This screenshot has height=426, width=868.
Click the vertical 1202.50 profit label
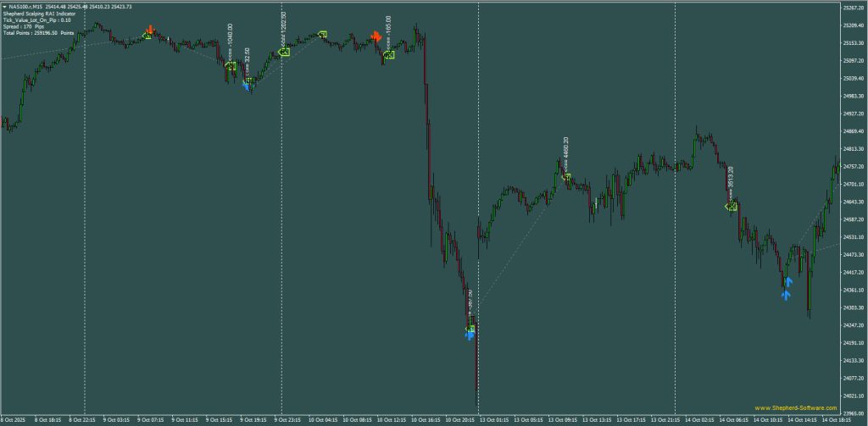283,30
